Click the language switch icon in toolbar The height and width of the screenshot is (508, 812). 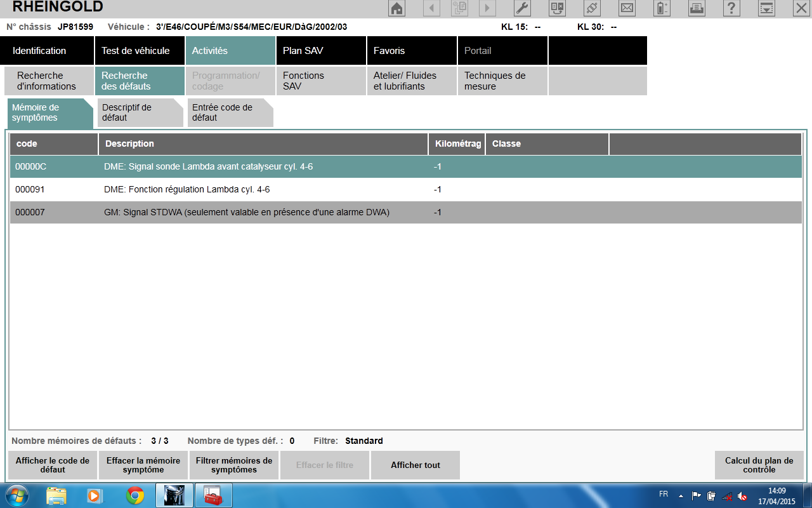557,8
